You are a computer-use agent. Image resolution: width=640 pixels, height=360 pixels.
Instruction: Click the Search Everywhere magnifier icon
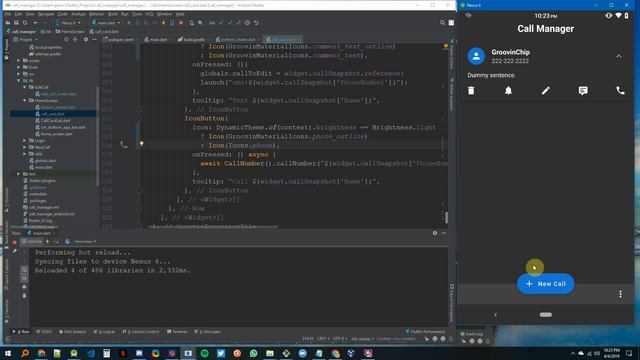442,23
